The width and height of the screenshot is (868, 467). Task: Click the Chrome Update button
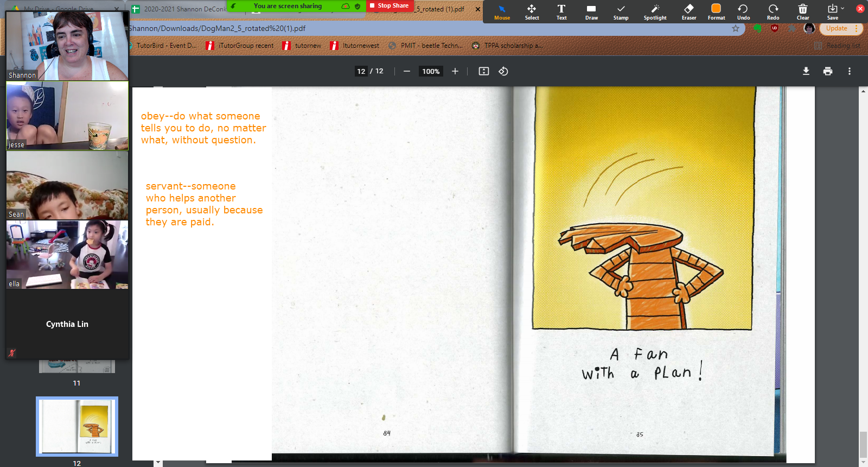[x=837, y=28]
